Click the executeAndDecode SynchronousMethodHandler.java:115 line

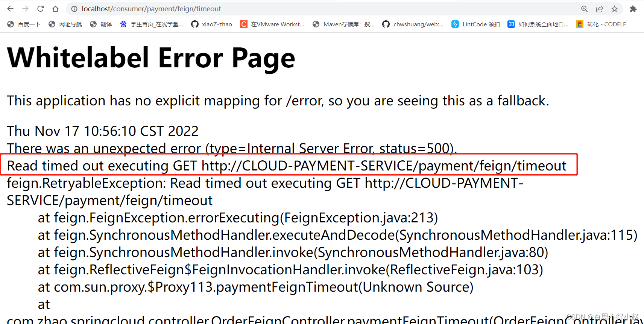tap(337, 235)
